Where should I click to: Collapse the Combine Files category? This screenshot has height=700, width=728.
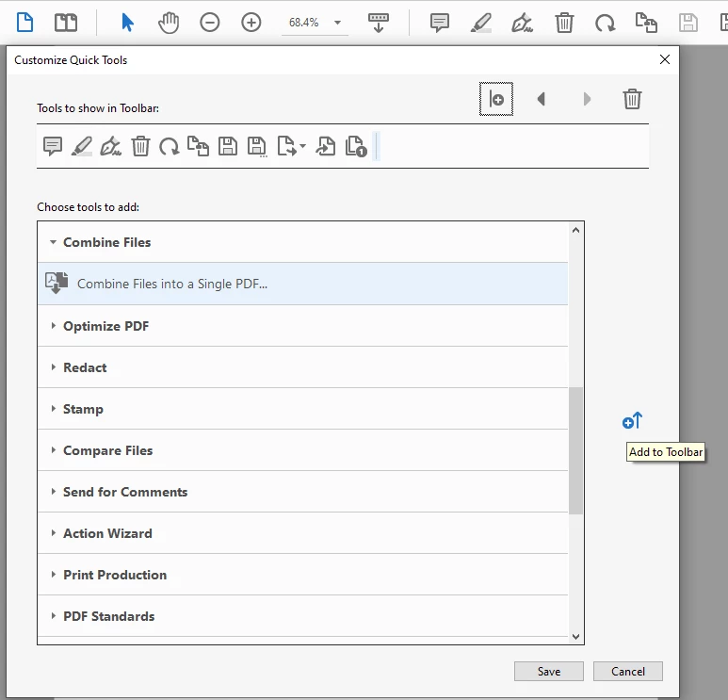tap(54, 242)
